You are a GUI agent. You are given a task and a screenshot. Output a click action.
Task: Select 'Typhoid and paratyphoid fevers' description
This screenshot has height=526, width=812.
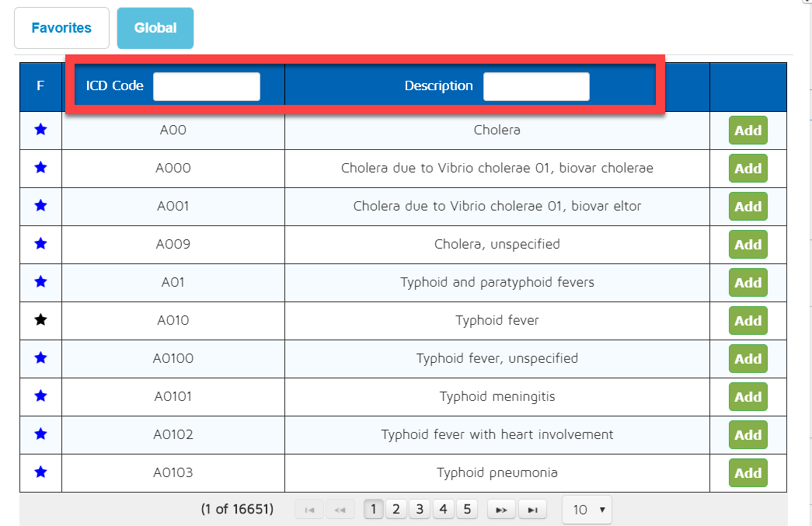pos(497,282)
